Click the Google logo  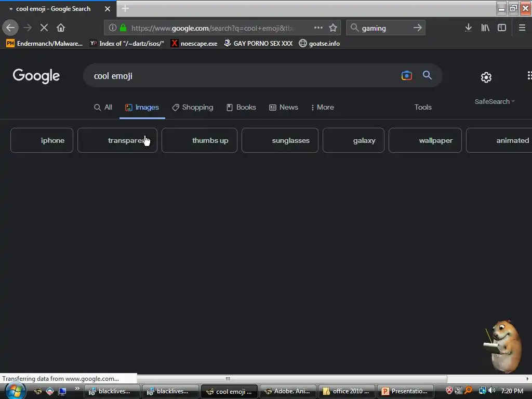(x=36, y=76)
